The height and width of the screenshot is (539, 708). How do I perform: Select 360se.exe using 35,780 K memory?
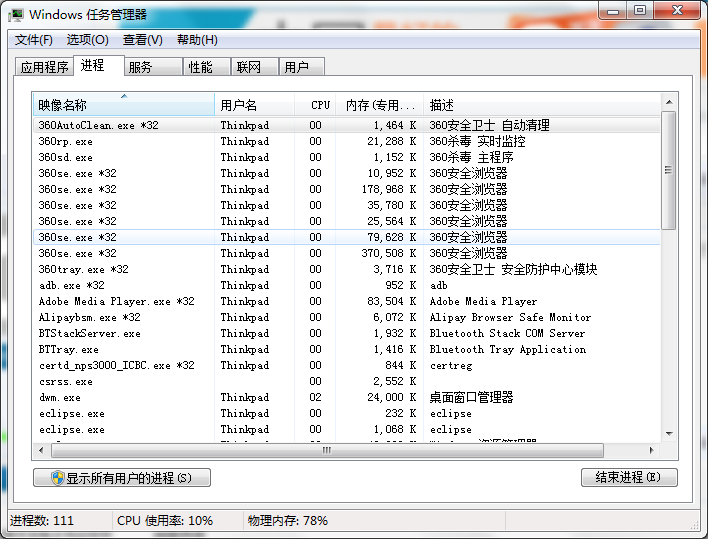(347, 205)
